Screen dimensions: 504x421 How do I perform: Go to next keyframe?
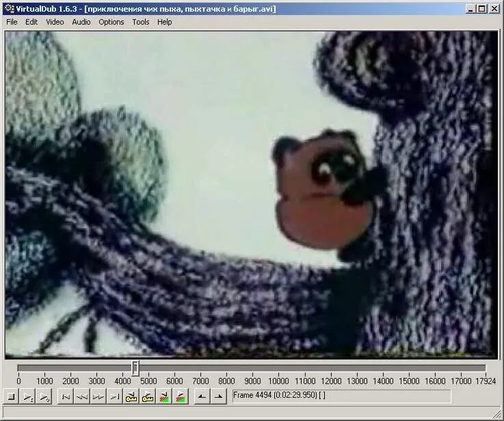point(148,397)
